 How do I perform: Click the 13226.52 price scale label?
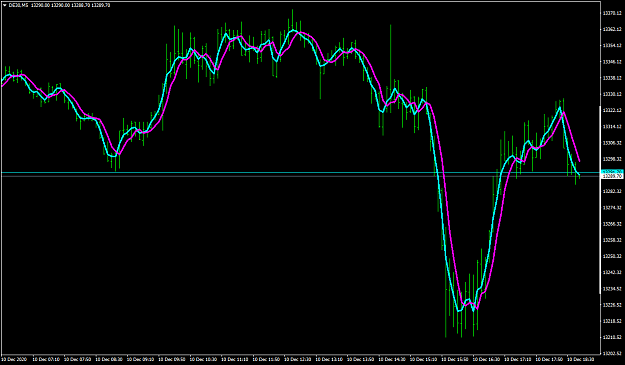(x=612, y=305)
